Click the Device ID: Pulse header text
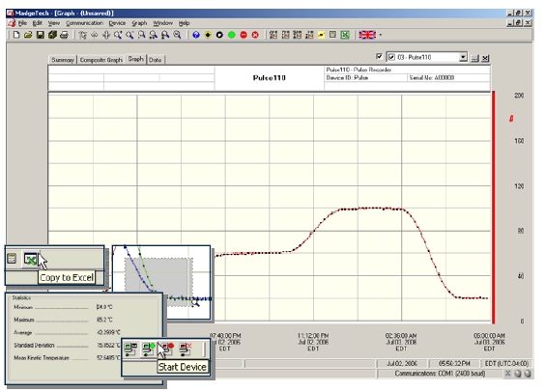This screenshot has height=392, width=545. coord(347,78)
